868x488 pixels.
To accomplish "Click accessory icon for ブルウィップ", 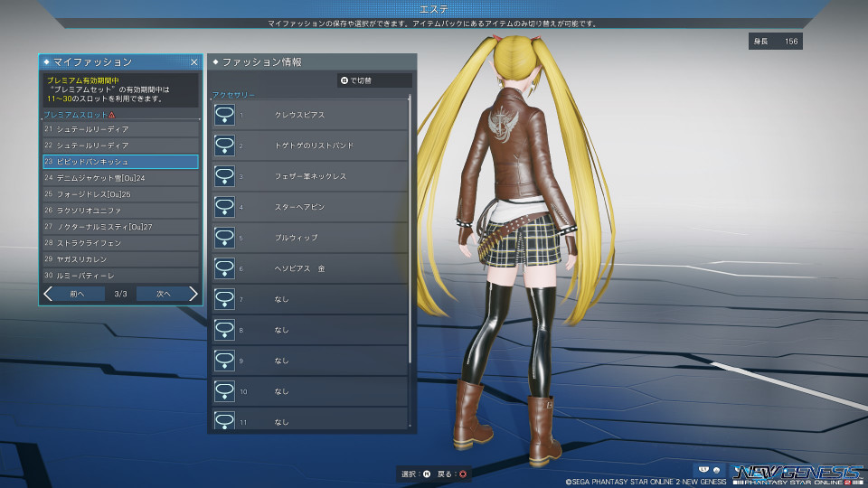I will (x=224, y=238).
